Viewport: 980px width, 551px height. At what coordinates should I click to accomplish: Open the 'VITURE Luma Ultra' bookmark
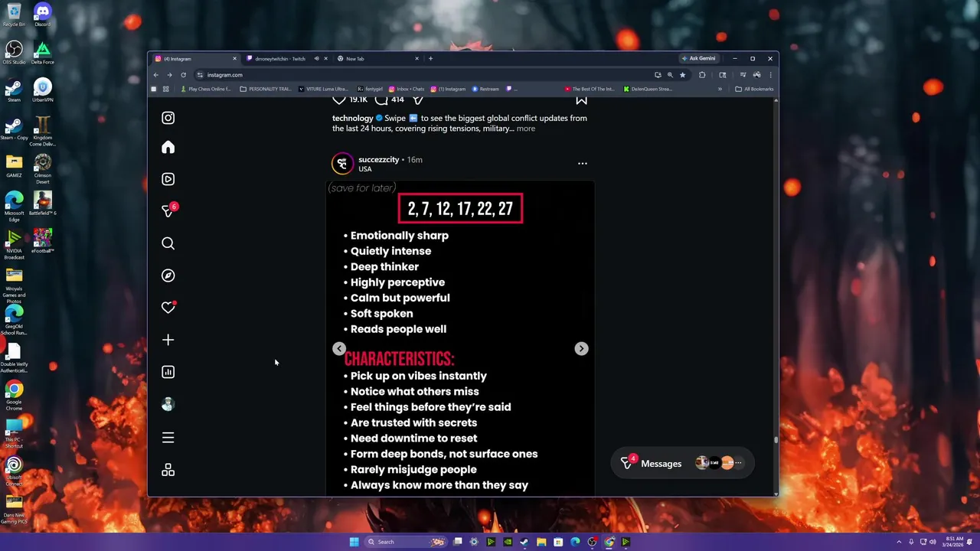(x=322, y=89)
